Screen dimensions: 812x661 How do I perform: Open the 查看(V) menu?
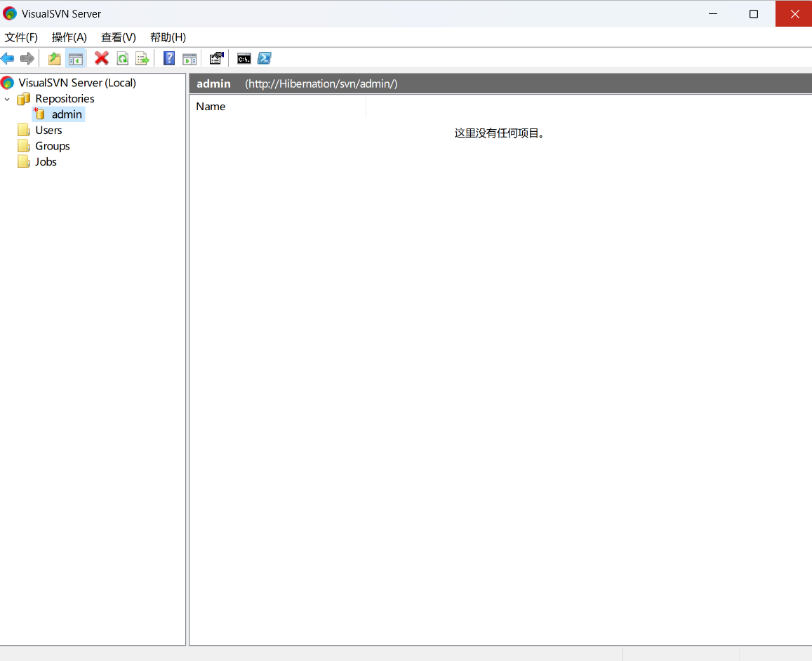(x=118, y=37)
